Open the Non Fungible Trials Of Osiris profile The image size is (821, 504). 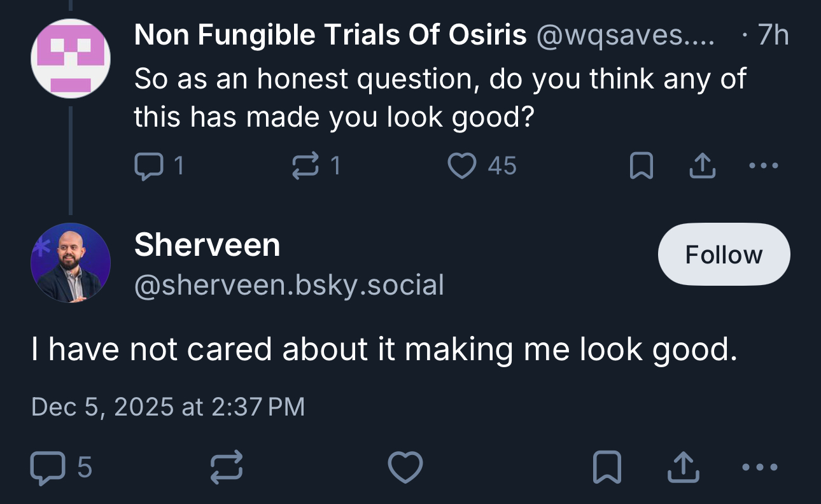(x=330, y=36)
